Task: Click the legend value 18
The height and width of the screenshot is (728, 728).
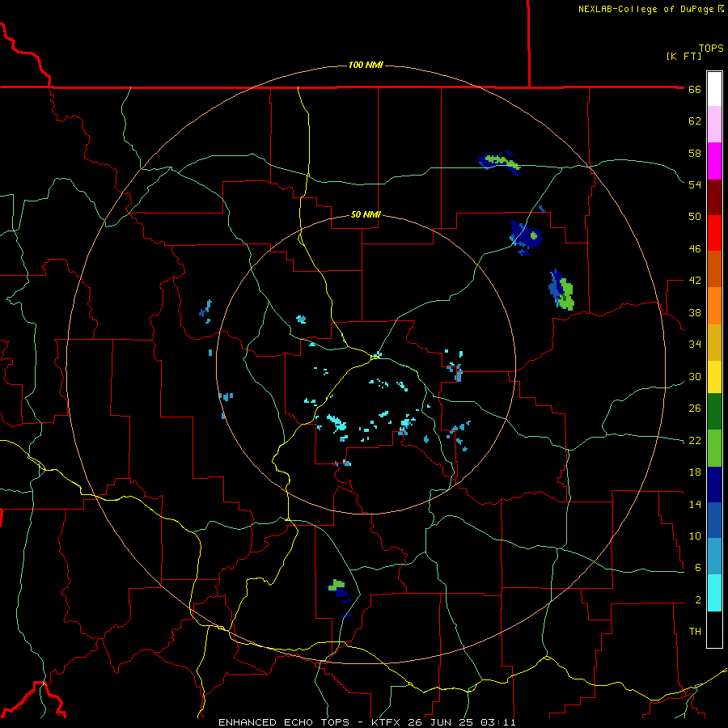Action: point(695,472)
